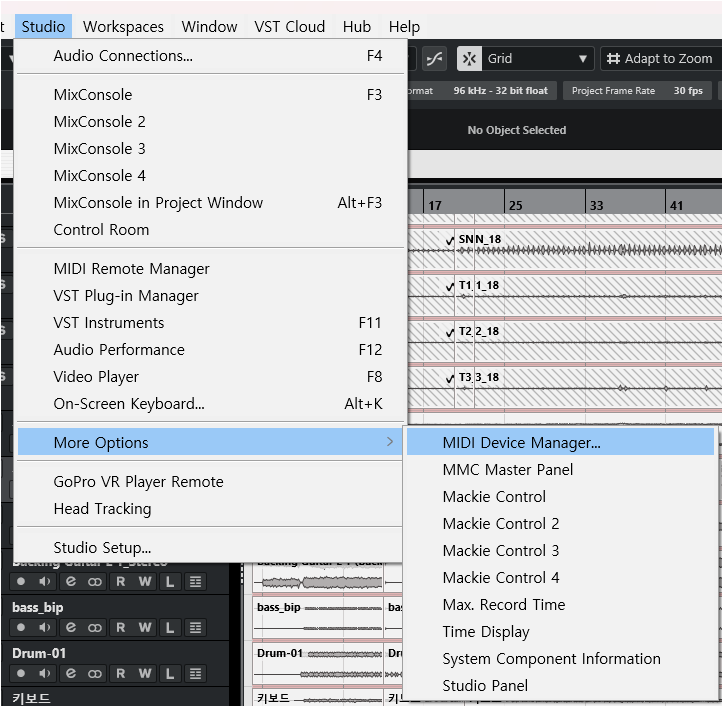Image resolution: width=723 pixels, height=707 pixels.
Task: Click lanes icon on bass_bip track
Action: click(196, 627)
